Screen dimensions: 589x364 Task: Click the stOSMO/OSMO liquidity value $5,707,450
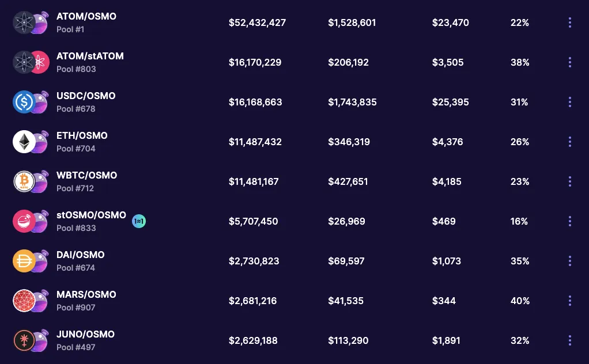pyautogui.click(x=254, y=221)
